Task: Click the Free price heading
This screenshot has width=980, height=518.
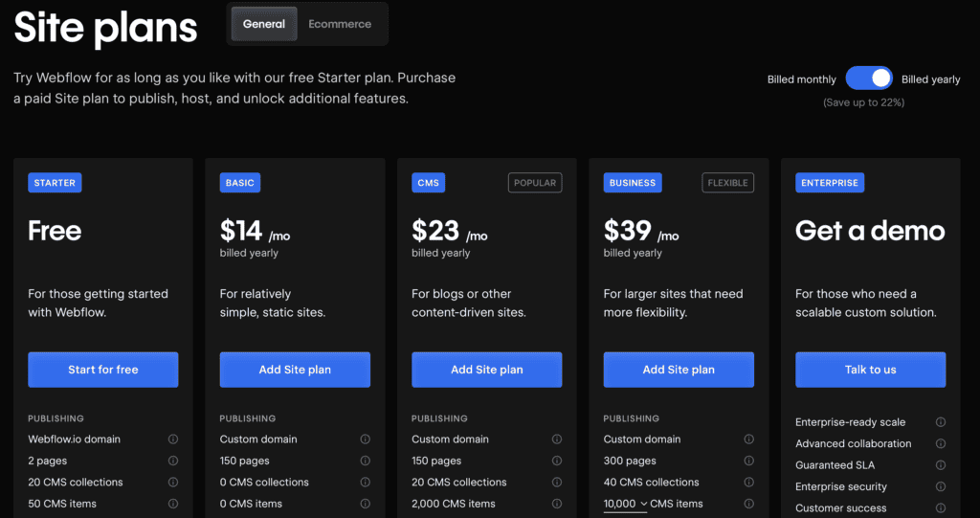Action: 55,231
